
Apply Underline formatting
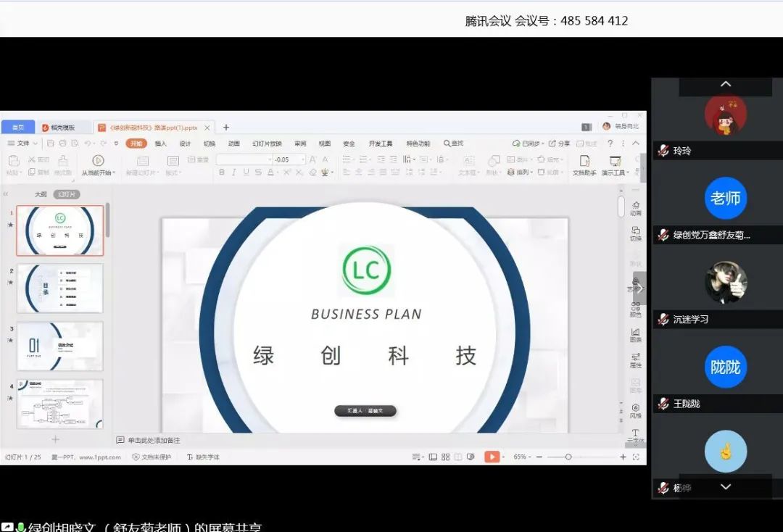point(246,173)
